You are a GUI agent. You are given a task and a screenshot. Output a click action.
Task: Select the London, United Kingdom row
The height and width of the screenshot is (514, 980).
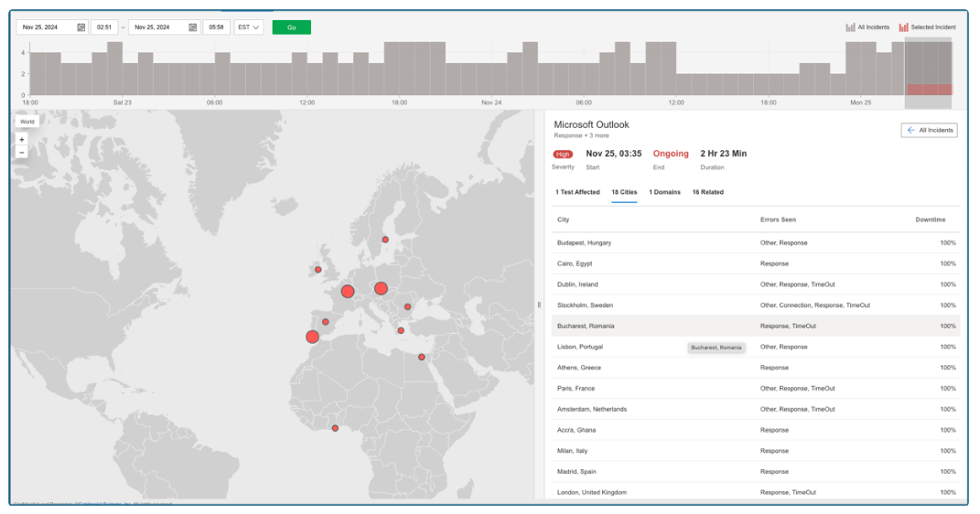756,492
